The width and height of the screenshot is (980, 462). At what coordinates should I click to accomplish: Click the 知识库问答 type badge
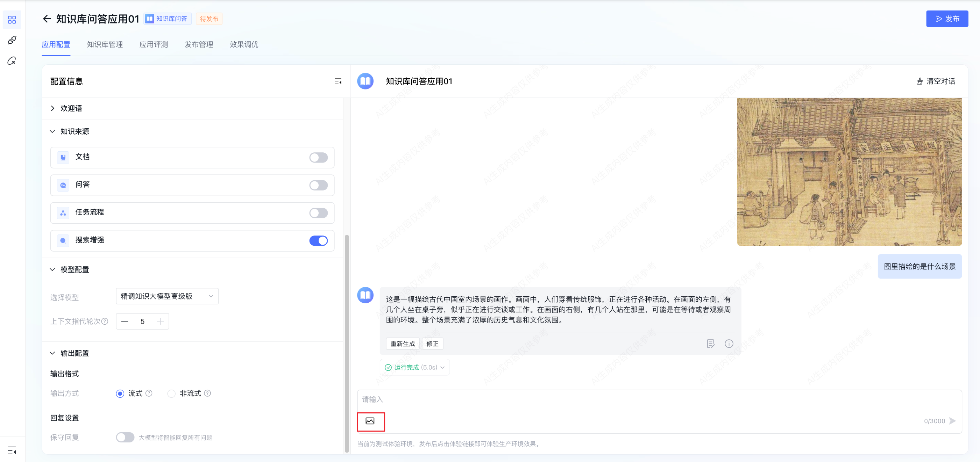pyautogui.click(x=168, y=19)
